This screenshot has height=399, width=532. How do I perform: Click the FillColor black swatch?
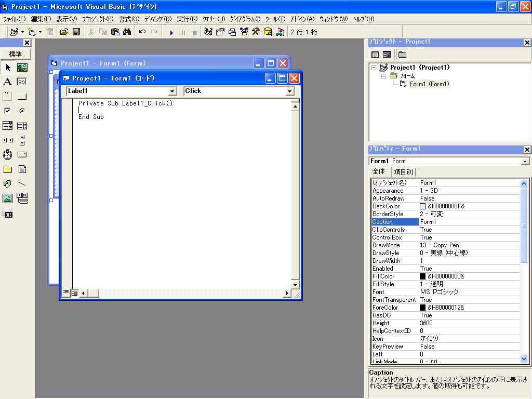click(422, 276)
